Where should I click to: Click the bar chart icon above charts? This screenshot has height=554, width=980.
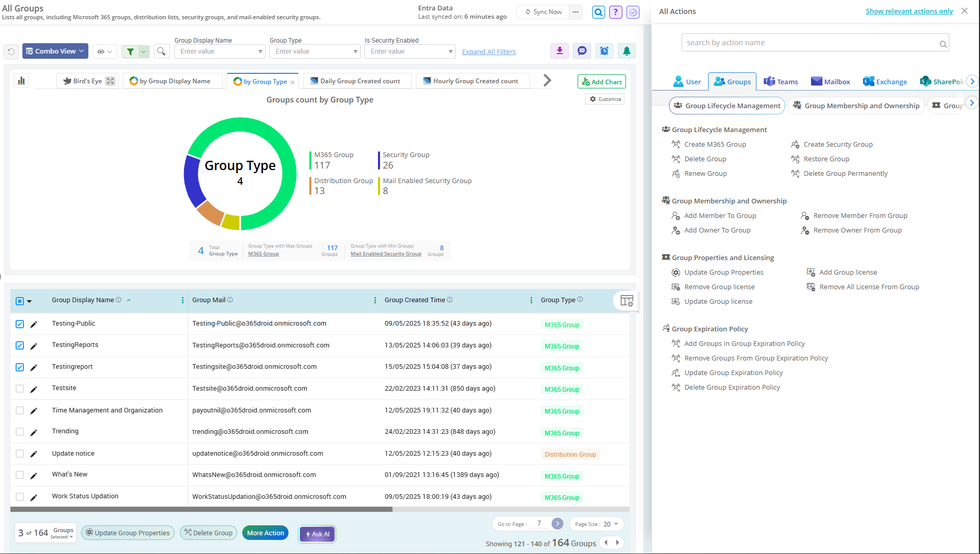21,81
